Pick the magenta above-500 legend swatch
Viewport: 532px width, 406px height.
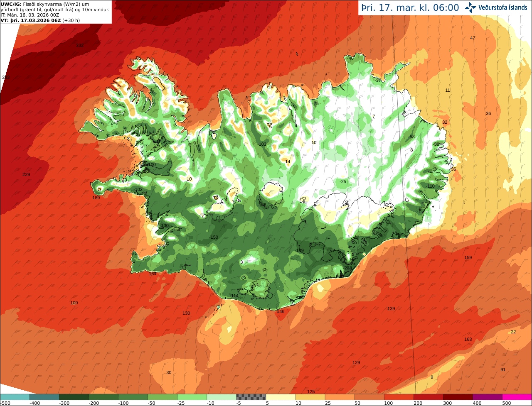(x=517, y=397)
